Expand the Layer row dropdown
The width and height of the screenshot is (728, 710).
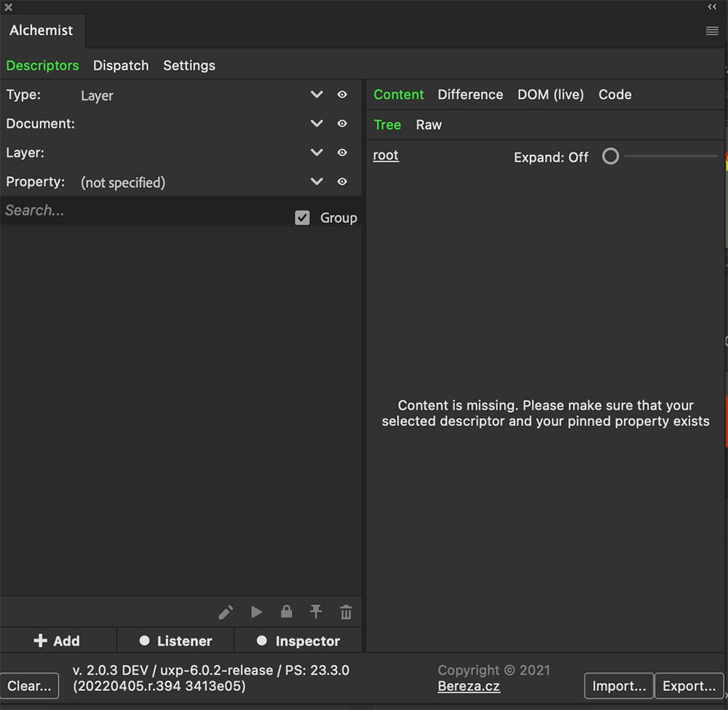(317, 153)
